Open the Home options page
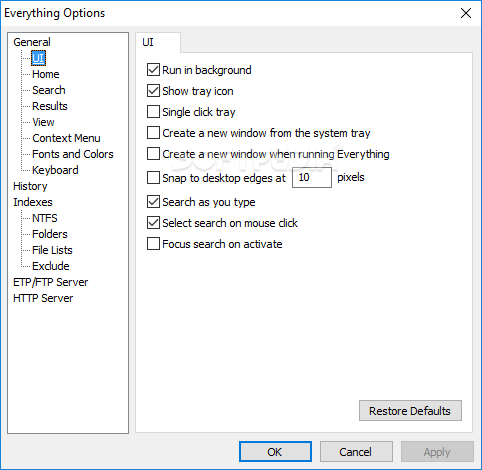This screenshot has height=470, width=482. (x=46, y=74)
